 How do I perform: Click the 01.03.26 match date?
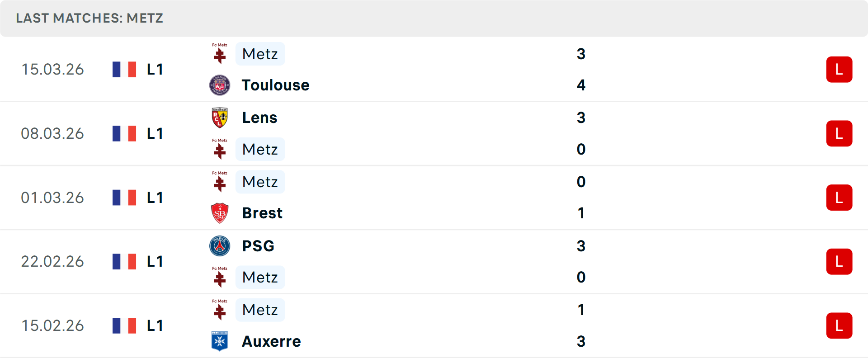(52, 198)
